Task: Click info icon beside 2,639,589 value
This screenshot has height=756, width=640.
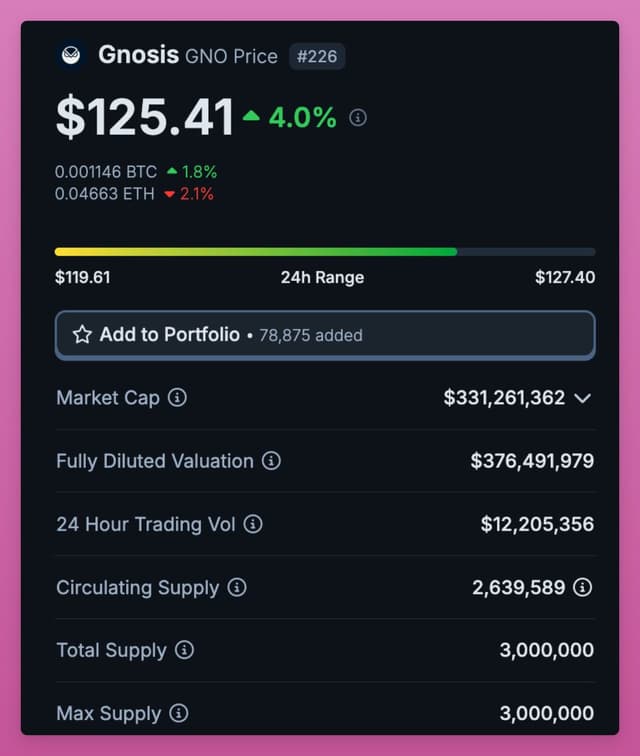Action: click(x=583, y=587)
